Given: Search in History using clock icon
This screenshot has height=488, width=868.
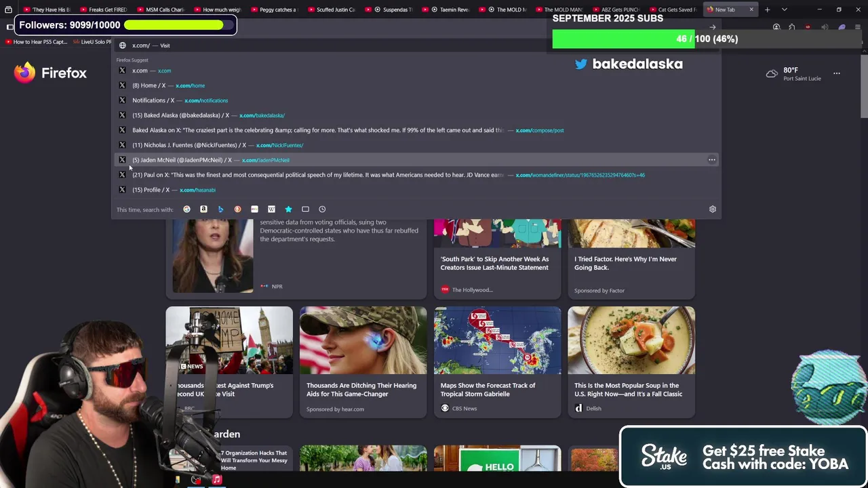Looking at the screenshot, I should 322,209.
